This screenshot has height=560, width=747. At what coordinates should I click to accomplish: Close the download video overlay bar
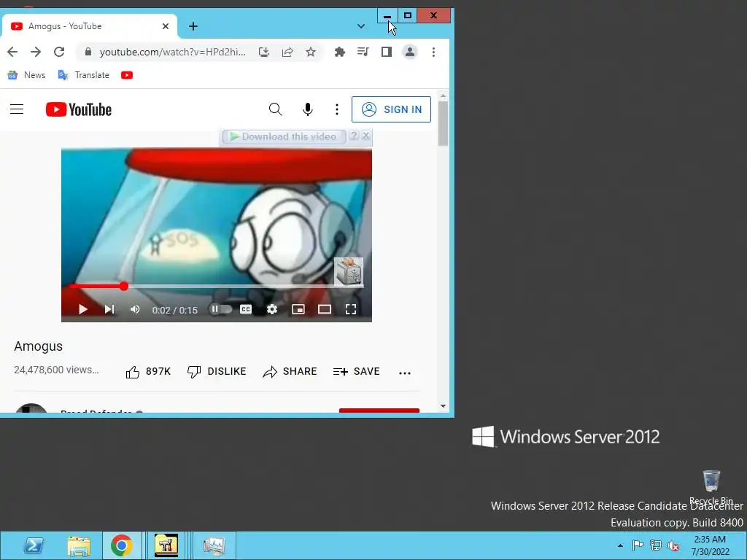pos(365,136)
